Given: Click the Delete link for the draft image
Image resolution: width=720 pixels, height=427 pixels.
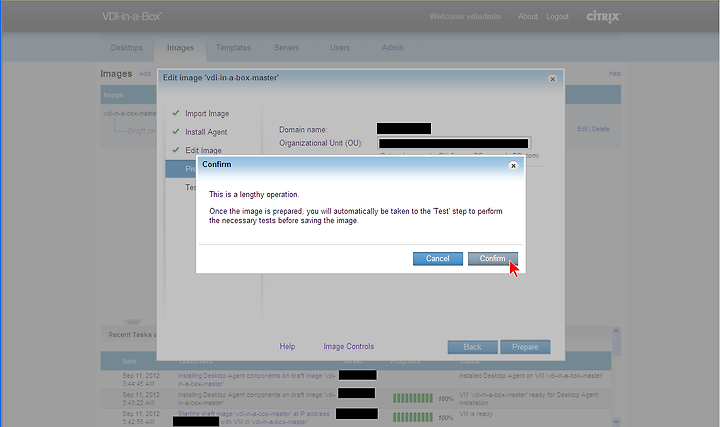Looking at the screenshot, I should pyautogui.click(x=601, y=129).
